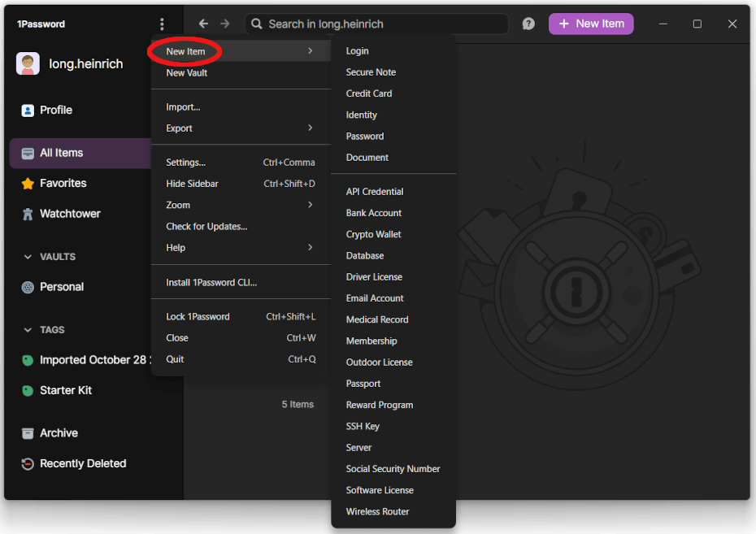Click the Archive box icon
756x534 pixels.
[28, 433]
